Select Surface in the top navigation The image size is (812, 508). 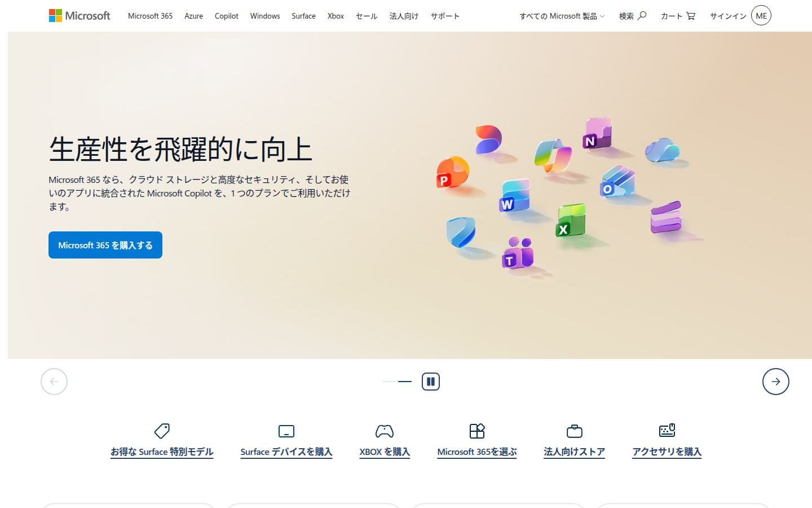click(x=303, y=16)
